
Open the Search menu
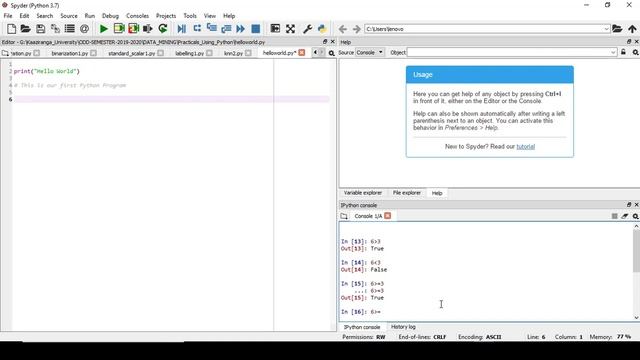click(x=44, y=16)
